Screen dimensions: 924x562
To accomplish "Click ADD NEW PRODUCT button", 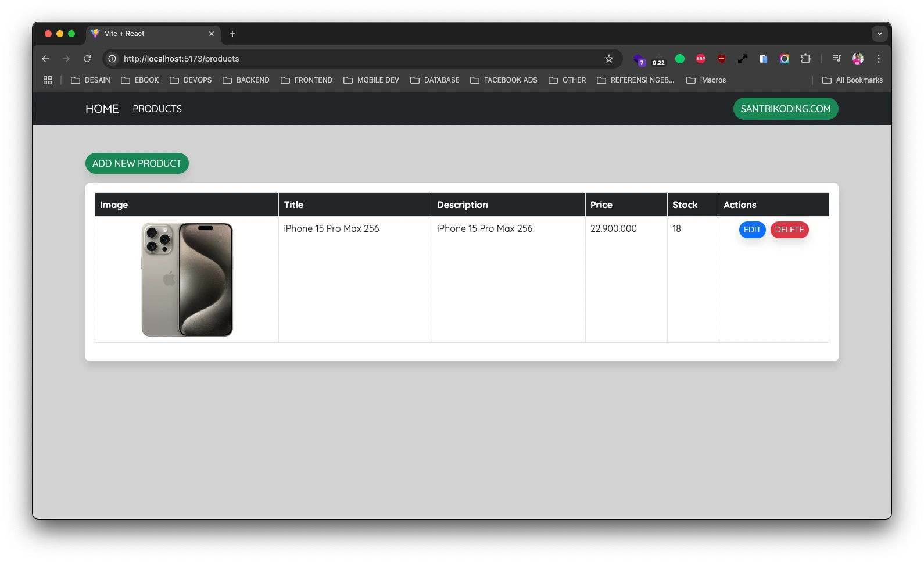I will (x=137, y=163).
